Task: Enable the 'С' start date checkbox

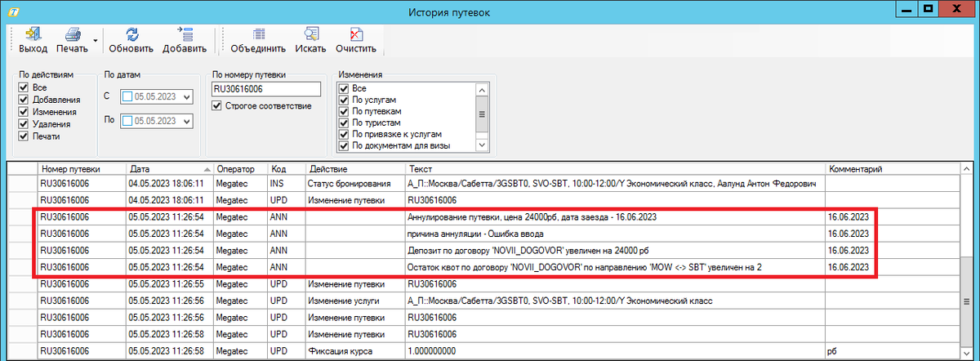Action: click(127, 97)
